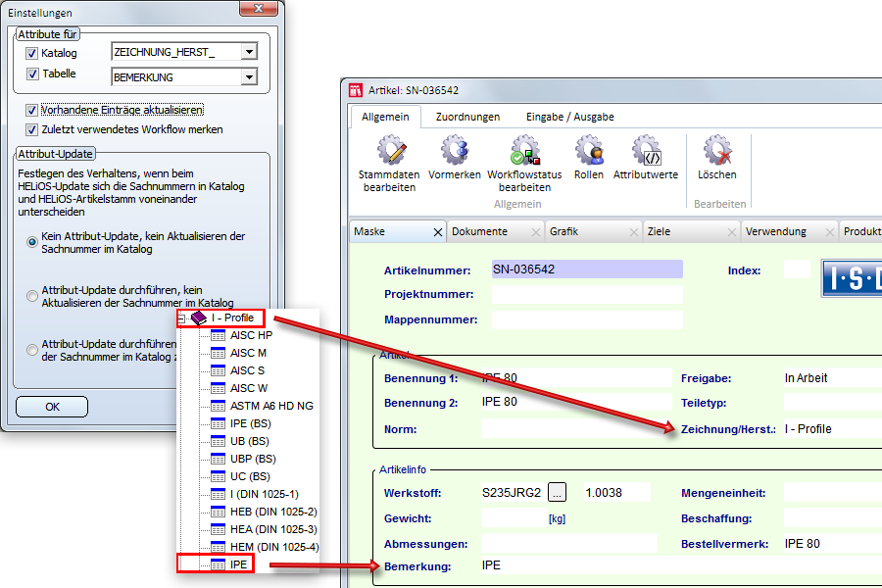Select the IPE (BS) table entry
The image size is (882, 588).
click(x=252, y=423)
